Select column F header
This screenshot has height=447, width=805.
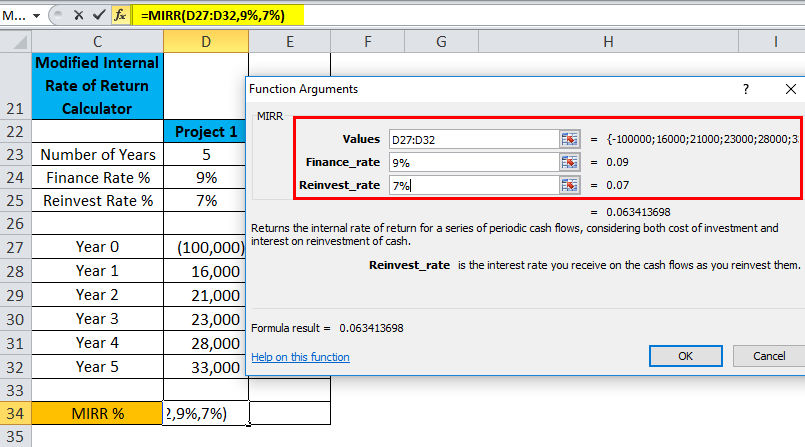click(x=368, y=42)
